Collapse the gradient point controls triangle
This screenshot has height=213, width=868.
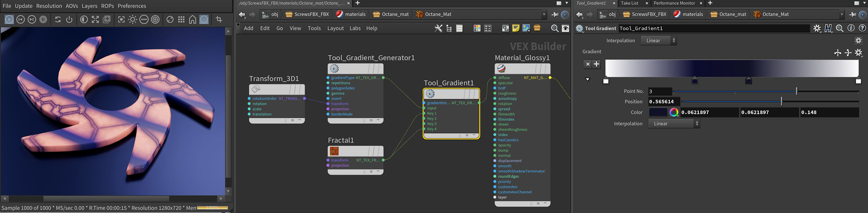click(x=587, y=79)
